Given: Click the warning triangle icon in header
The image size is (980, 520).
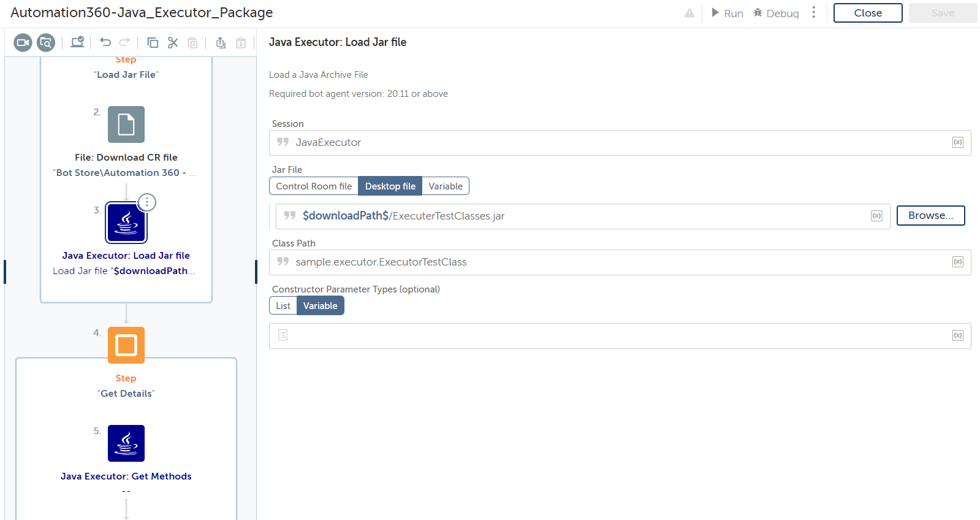Looking at the screenshot, I should [x=689, y=13].
